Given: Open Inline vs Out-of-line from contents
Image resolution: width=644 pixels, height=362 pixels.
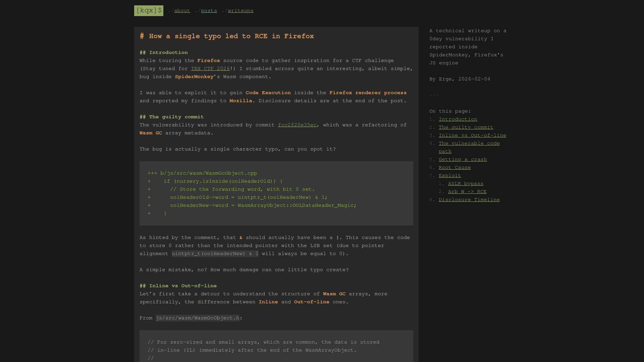Looking at the screenshot, I should 472,135.
